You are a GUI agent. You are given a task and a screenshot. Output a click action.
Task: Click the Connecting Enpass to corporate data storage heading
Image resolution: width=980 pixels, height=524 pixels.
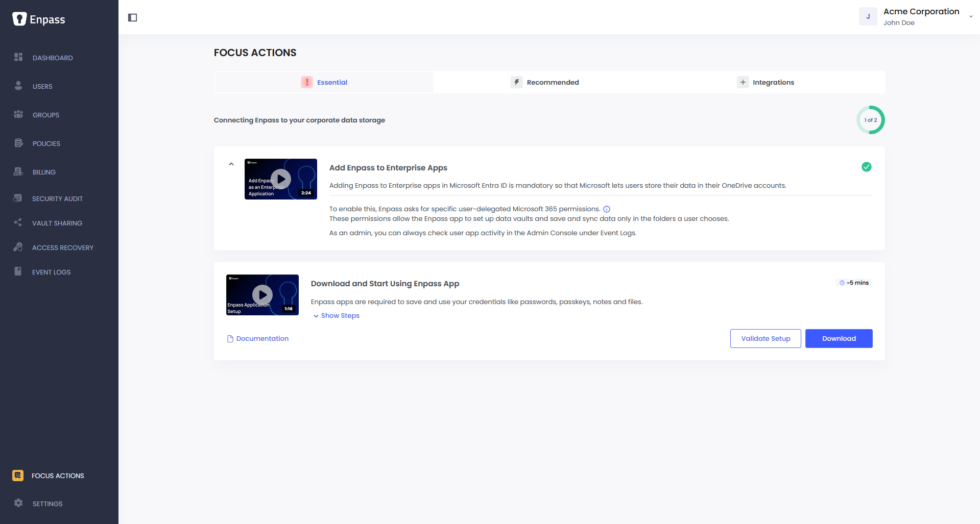coord(299,120)
